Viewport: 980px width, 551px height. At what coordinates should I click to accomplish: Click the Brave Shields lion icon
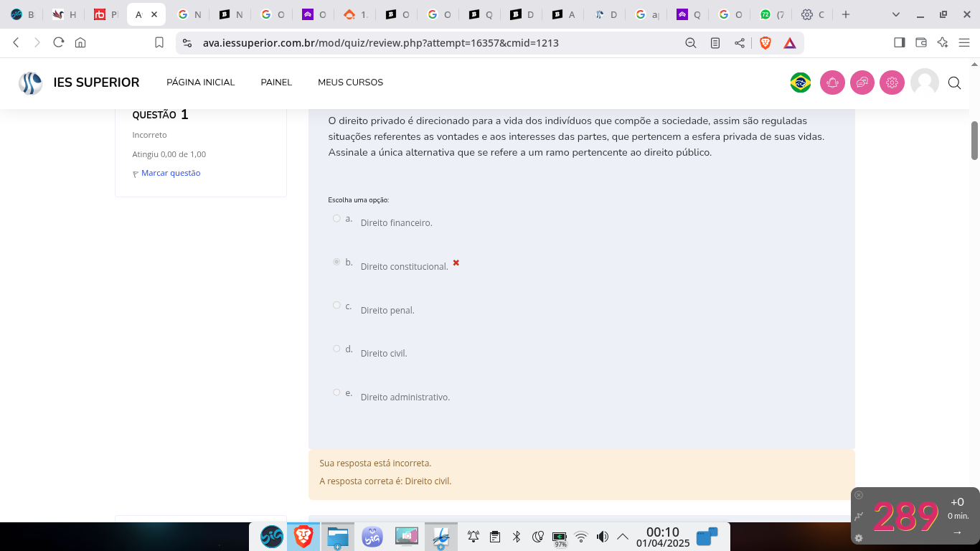pyautogui.click(x=765, y=43)
